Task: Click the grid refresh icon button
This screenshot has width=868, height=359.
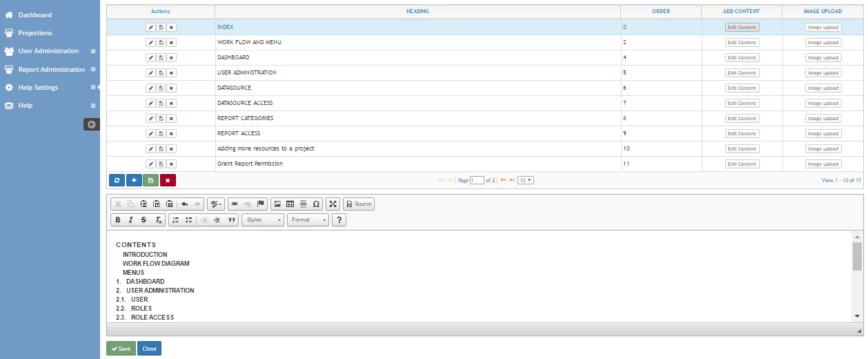Action: click(x=117, y=180)
